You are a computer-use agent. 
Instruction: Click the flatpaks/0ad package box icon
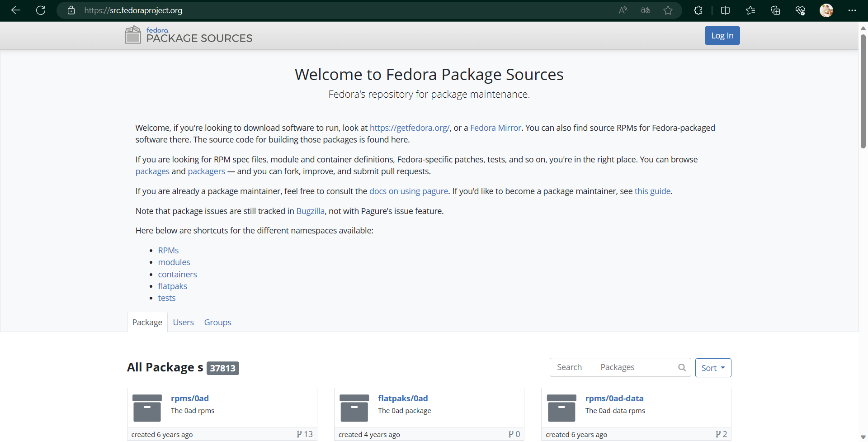[x=354, y=408]
